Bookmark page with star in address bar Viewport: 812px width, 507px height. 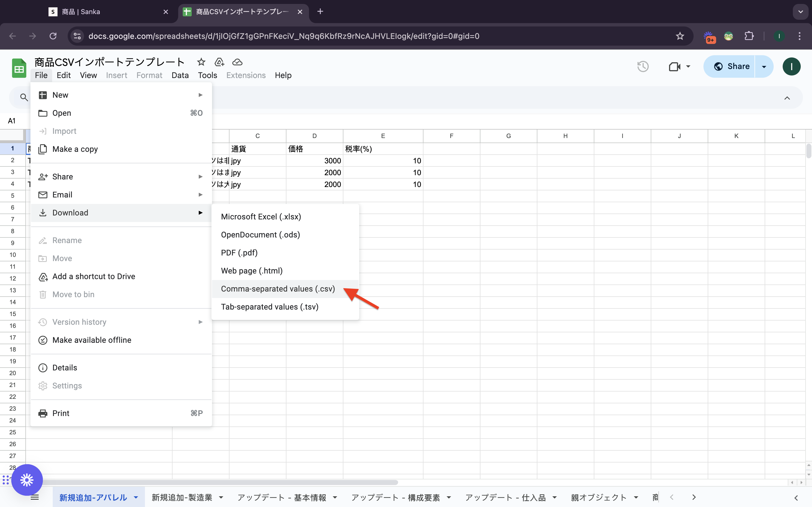pos(680,36)
